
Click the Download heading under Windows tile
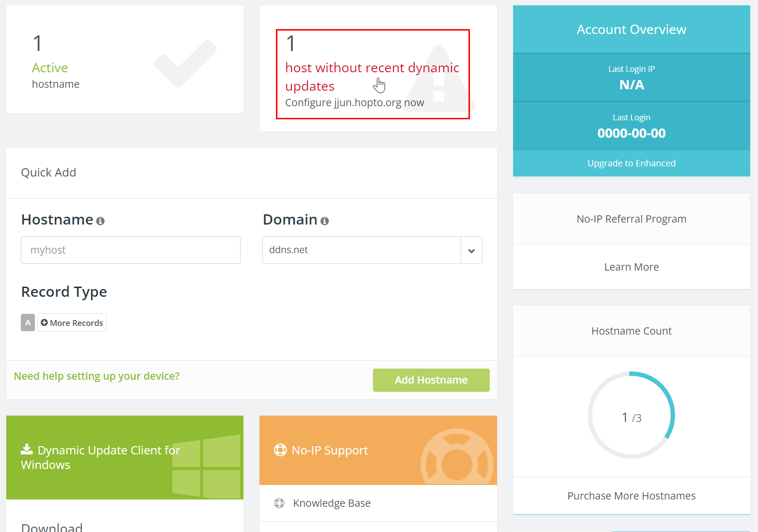[x=52, y=527]
